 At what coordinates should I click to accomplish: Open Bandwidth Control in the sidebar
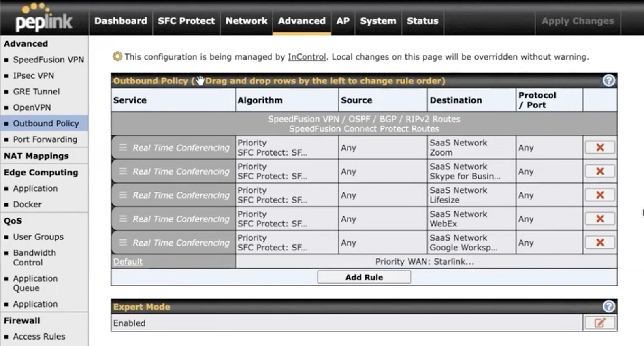pos(34,258)
